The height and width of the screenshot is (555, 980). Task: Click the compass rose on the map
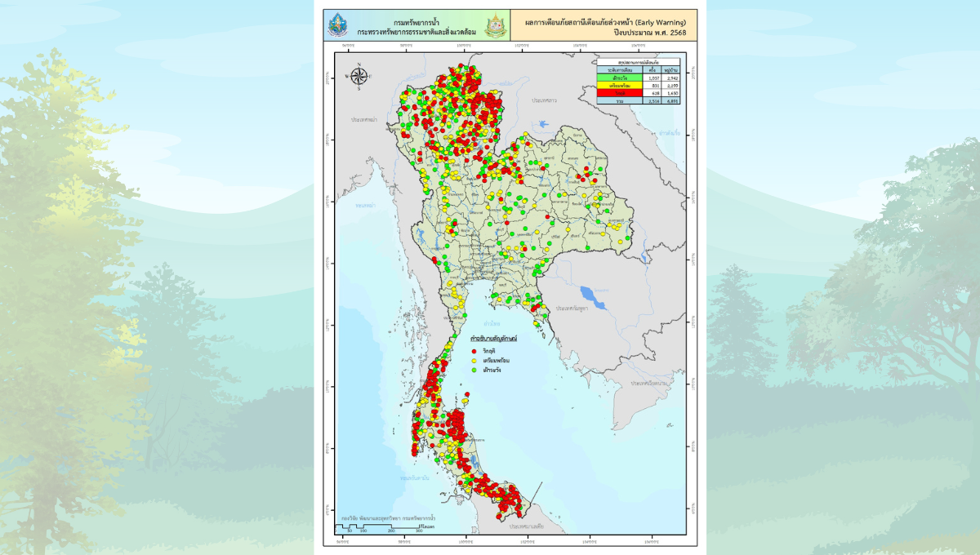pos(359,76)
